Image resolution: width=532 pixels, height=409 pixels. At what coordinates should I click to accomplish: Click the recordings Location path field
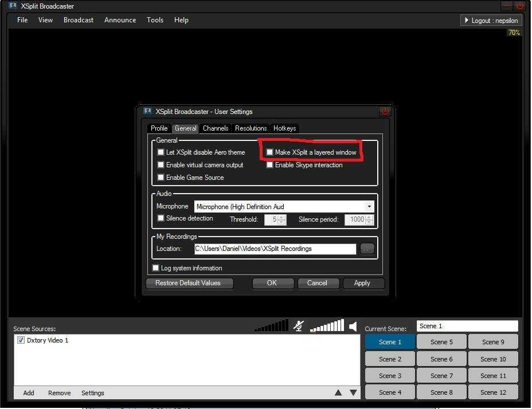click(x=275, y=249)
